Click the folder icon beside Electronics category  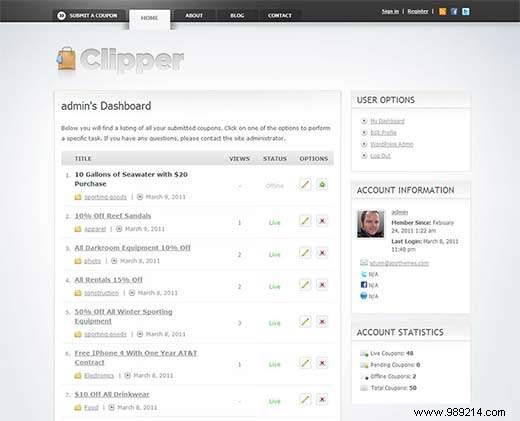pyautogui.click(x=78, y=376)
